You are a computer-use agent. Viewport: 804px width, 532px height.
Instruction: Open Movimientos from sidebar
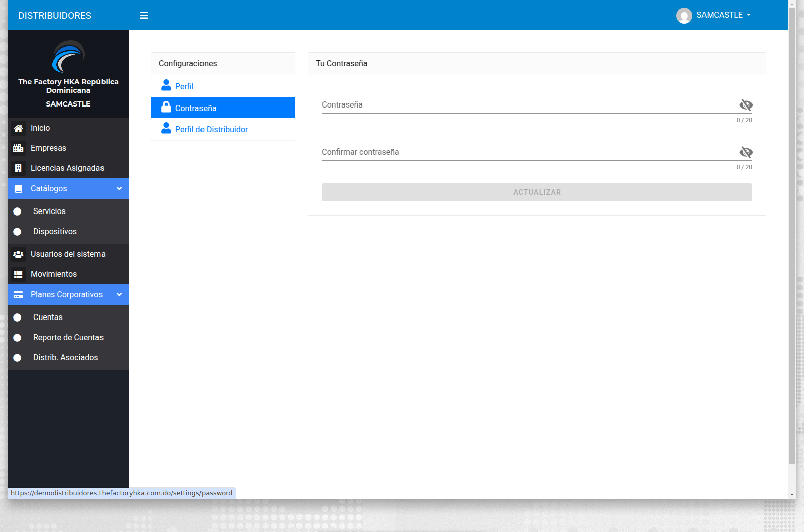68,274
